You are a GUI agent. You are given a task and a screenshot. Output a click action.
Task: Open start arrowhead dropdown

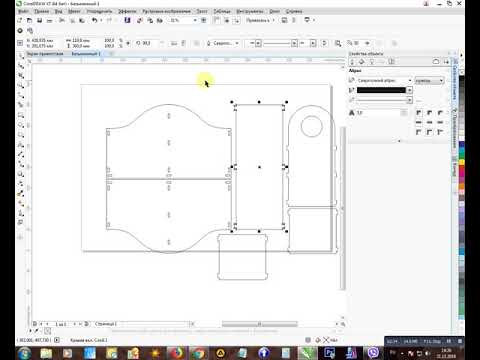click(258, 43)
